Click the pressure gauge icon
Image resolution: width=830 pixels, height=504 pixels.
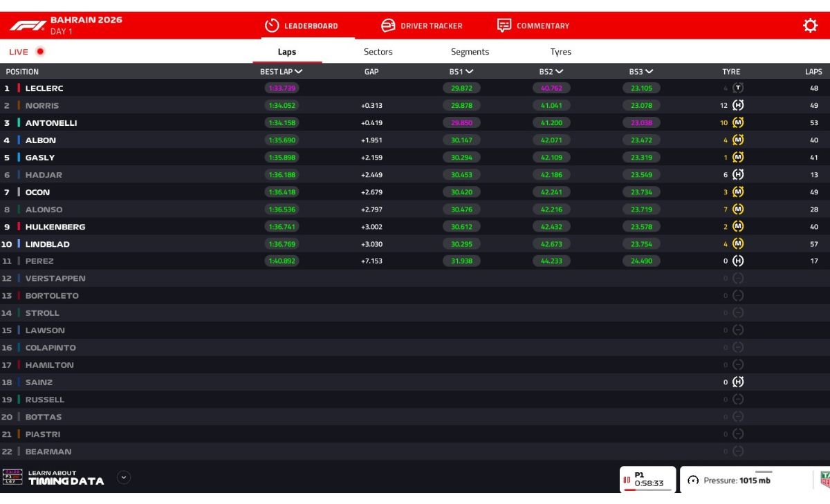click(x=693, y=478)
